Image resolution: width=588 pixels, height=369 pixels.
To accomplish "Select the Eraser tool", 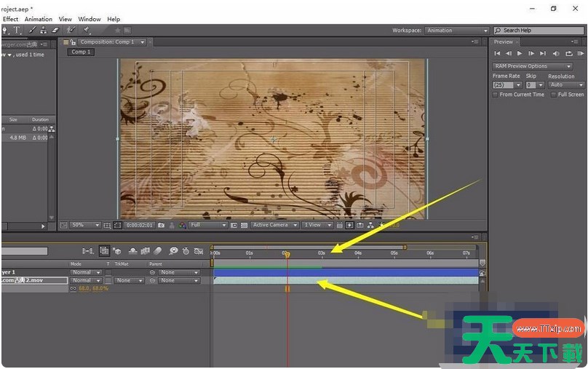I will 54,31.
